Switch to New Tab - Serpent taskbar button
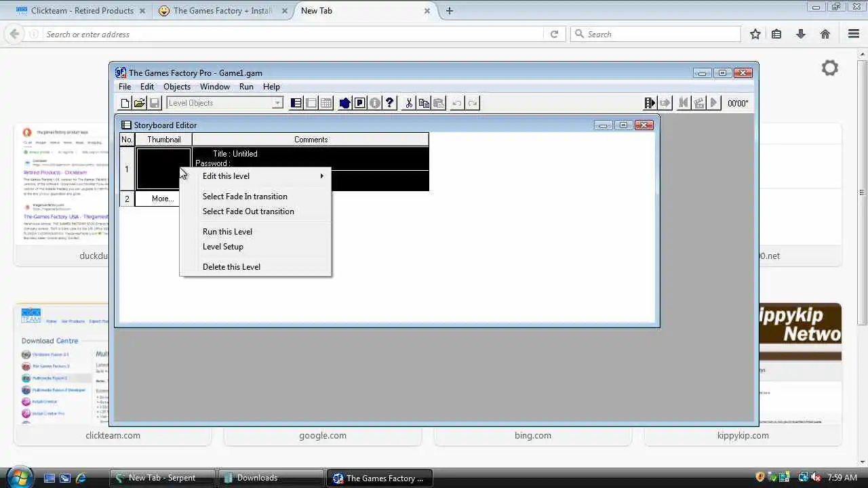This screenshot has height=488, width=868. pos(162,478)
